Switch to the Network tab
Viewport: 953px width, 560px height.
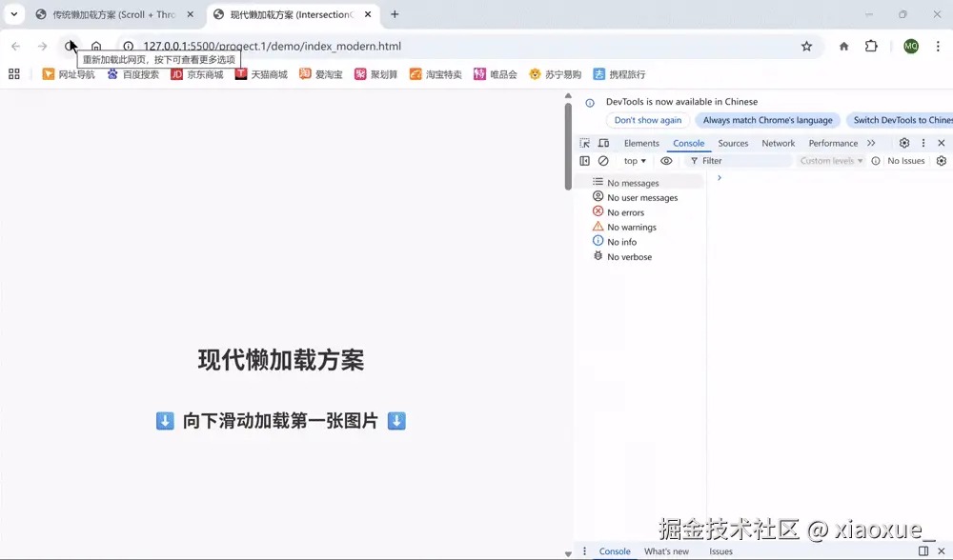pos(778,143)
